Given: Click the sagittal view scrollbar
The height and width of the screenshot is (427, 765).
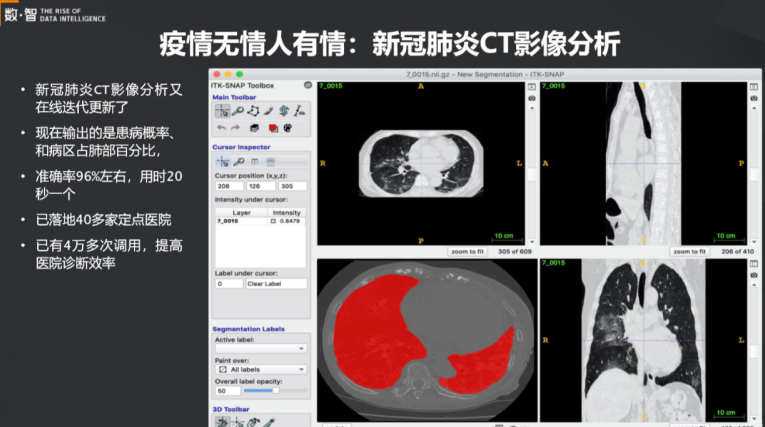Looking at the screenshot, I should [754, 174].
